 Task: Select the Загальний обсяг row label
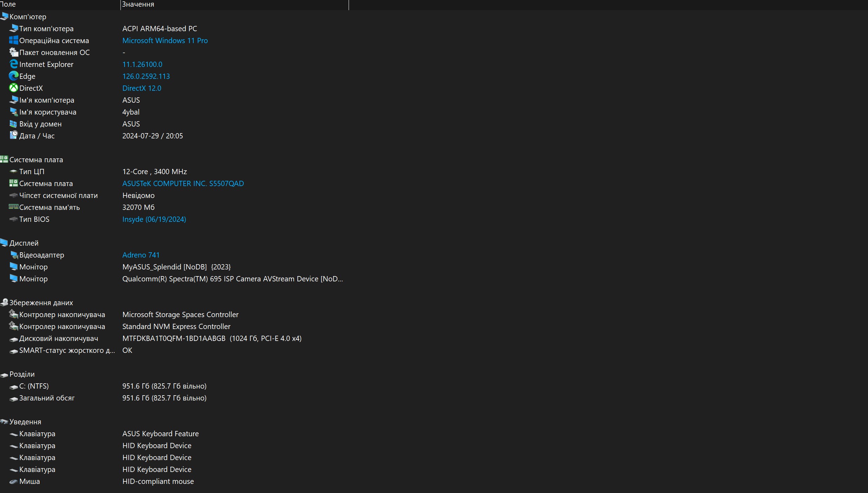pyautogui.click(x=47, y=398)
